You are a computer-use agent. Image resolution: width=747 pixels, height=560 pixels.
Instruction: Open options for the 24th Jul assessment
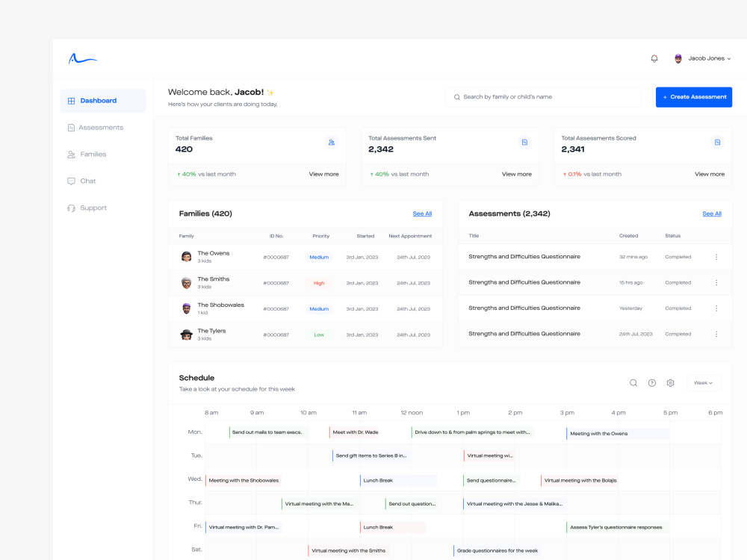[716, 334]
